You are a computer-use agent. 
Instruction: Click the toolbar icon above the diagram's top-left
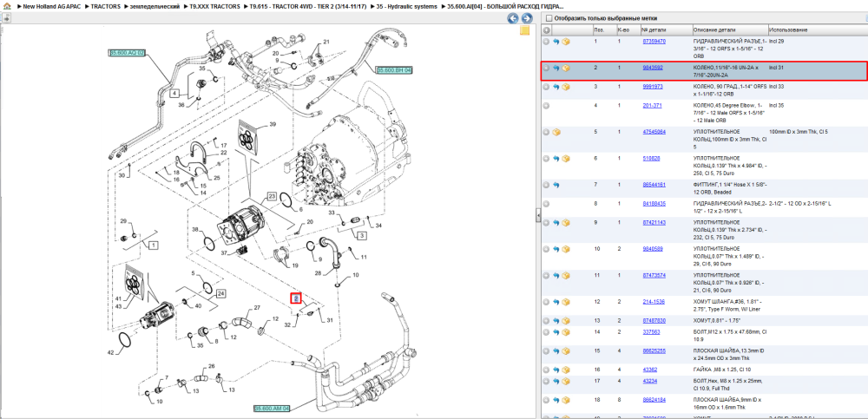[x=5, y=17]
